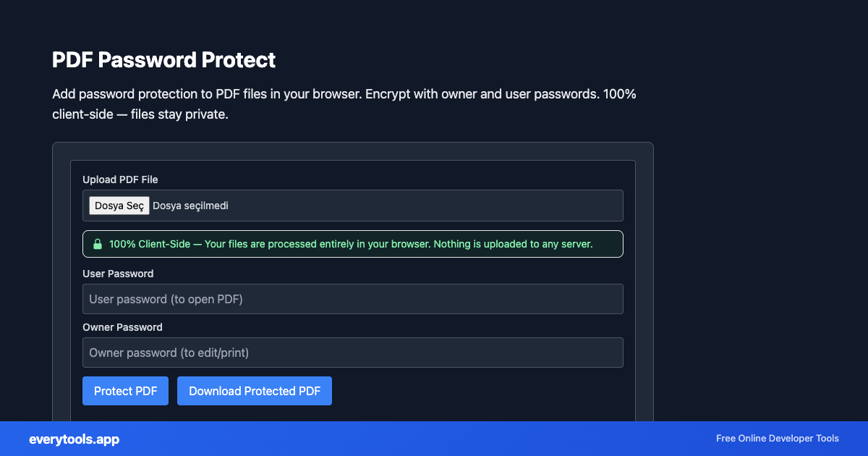
Task: Click the blue footer bar
Action: tap(434, 439)
